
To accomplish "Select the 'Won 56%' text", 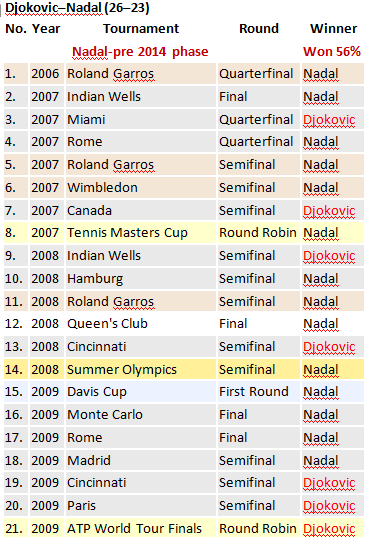I will [x=332, y=52].
